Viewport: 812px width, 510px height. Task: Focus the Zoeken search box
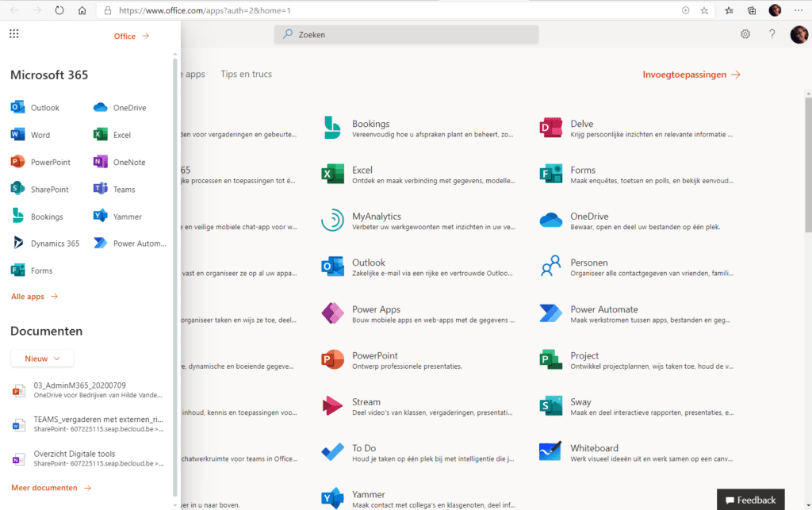click(407, 35)
